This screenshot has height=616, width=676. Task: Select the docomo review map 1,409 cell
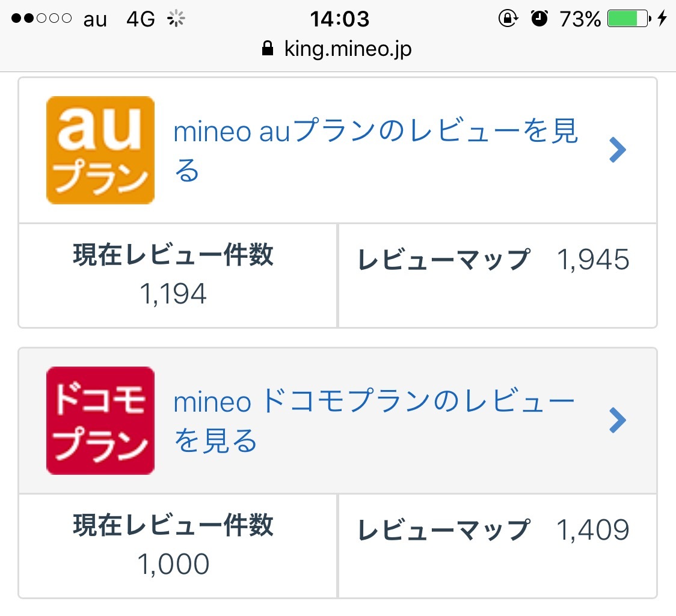(x=497, y=546)
